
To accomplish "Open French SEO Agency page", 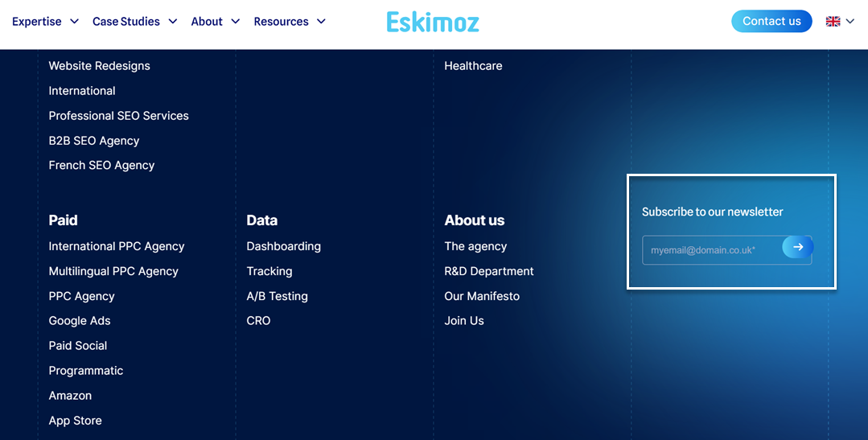I will pyautogui.click(x=101, y=166).
